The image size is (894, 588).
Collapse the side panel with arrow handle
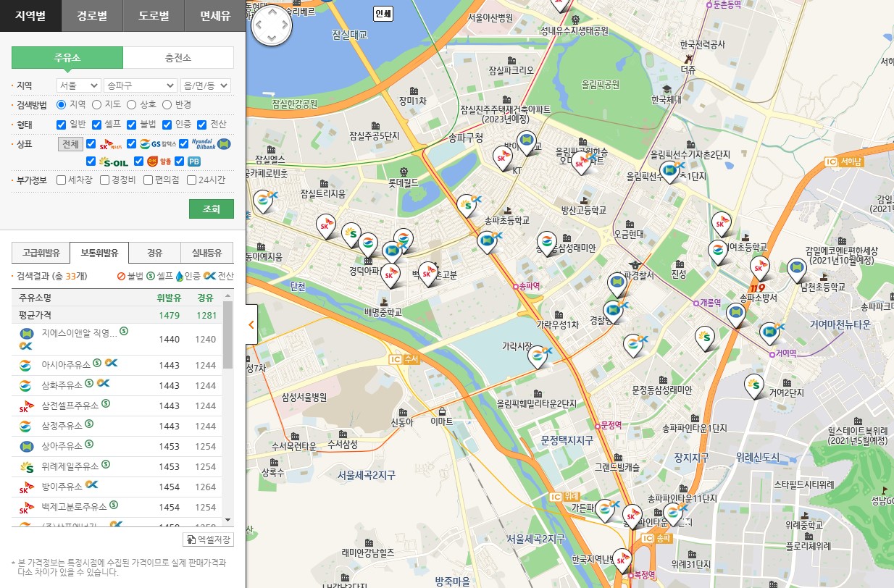tap(251, 325)
